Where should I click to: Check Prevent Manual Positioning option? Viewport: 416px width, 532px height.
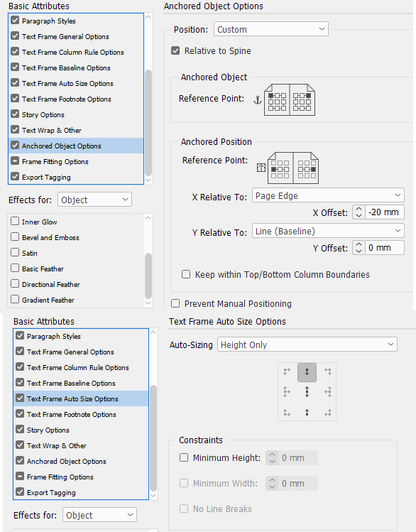click(x=175, y=303)
